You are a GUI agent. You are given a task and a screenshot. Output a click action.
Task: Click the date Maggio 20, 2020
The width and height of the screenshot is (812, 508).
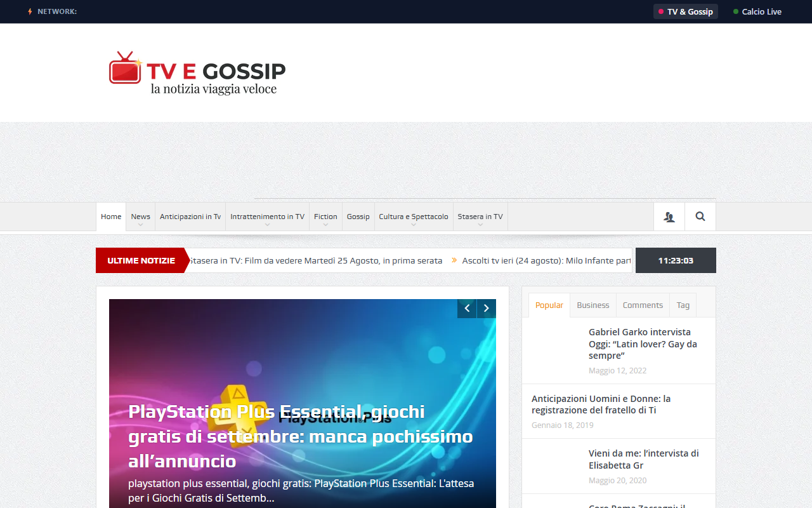(x=617, y=480)
